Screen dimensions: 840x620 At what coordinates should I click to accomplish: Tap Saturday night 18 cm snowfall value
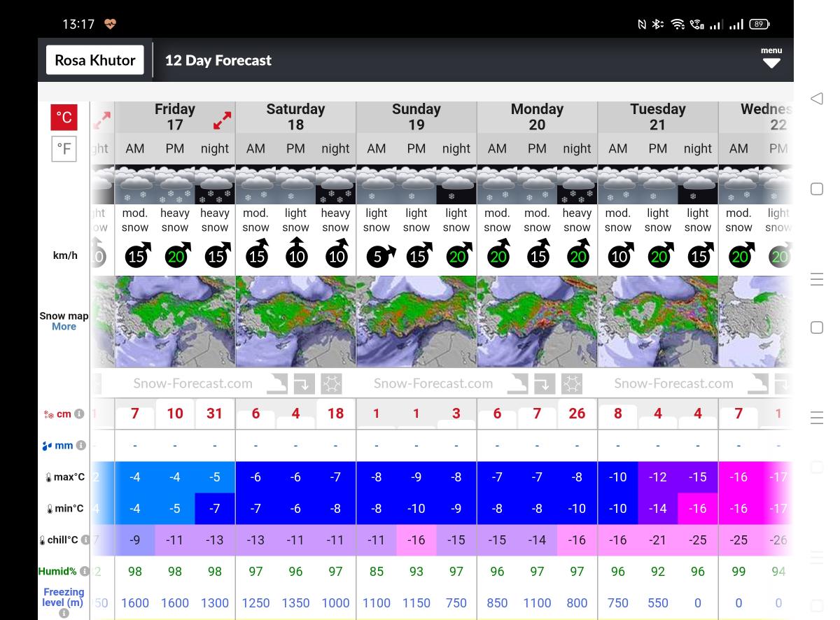point(335,414)
